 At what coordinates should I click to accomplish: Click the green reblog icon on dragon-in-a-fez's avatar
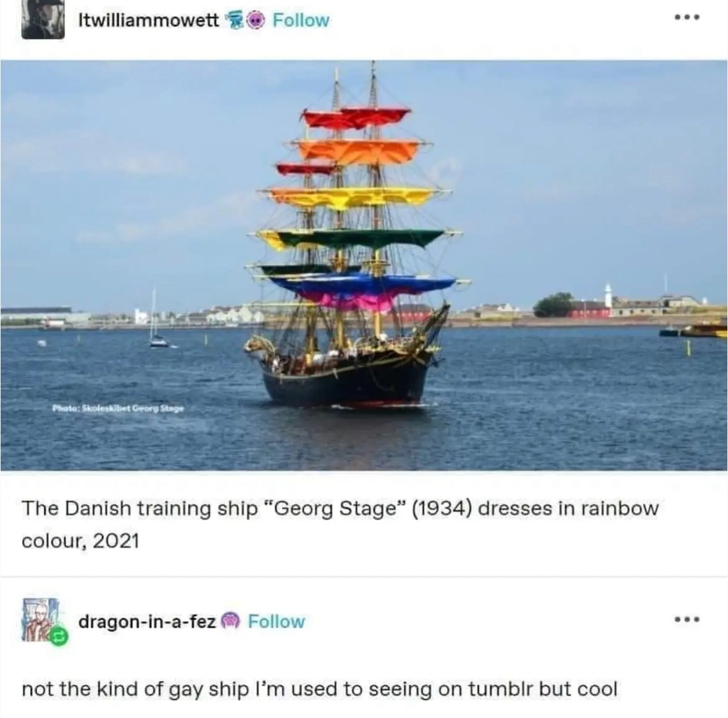click(59, 636)
